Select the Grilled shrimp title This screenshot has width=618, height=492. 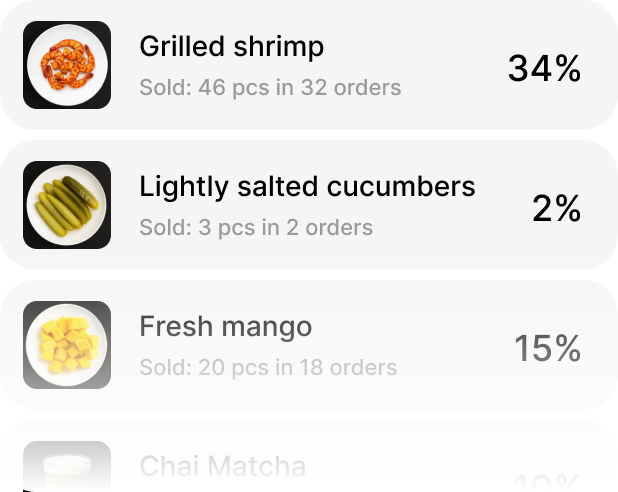[232, 47]
